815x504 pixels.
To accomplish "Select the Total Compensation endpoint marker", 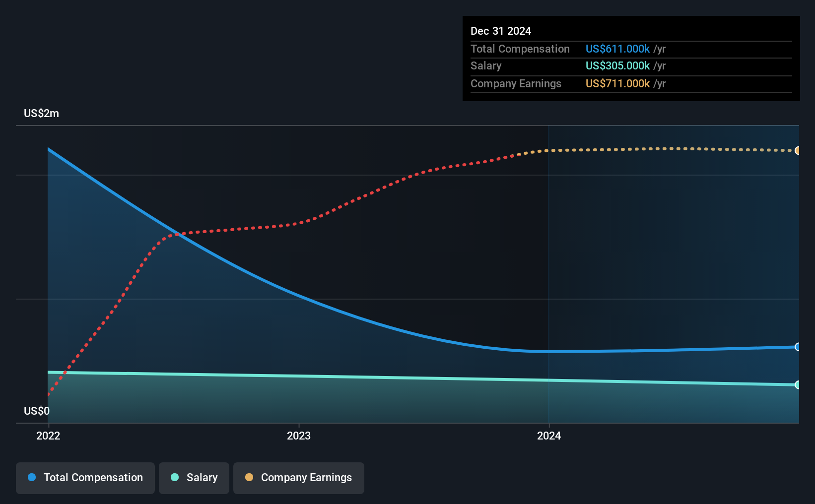I will 798,347.
